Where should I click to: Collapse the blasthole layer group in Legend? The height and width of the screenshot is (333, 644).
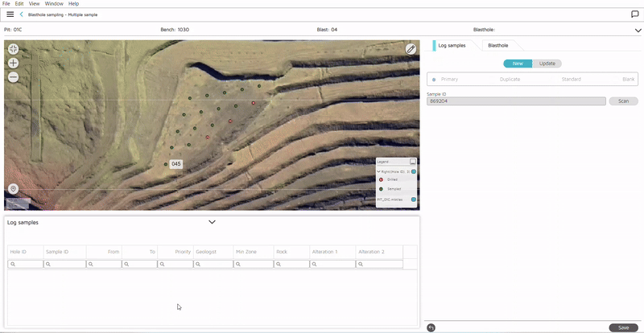point(378,171)
